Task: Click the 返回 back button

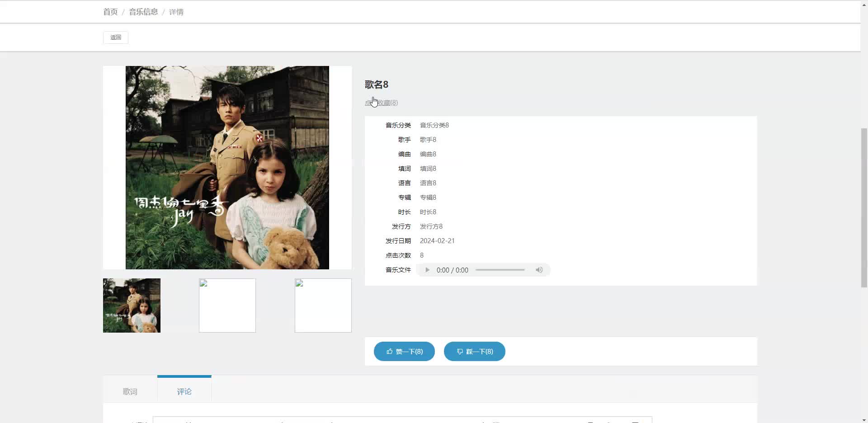Action: [116, 38]
